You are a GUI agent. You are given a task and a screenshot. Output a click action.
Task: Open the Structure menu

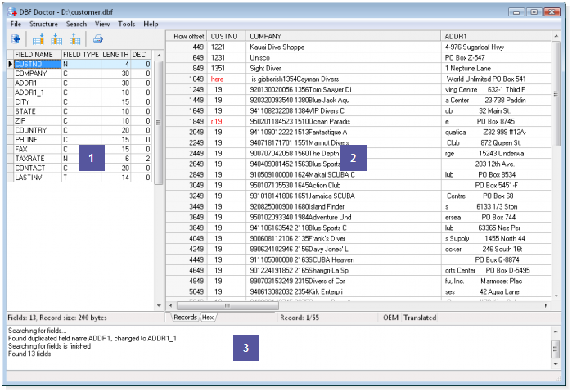[x=43, y=25]
